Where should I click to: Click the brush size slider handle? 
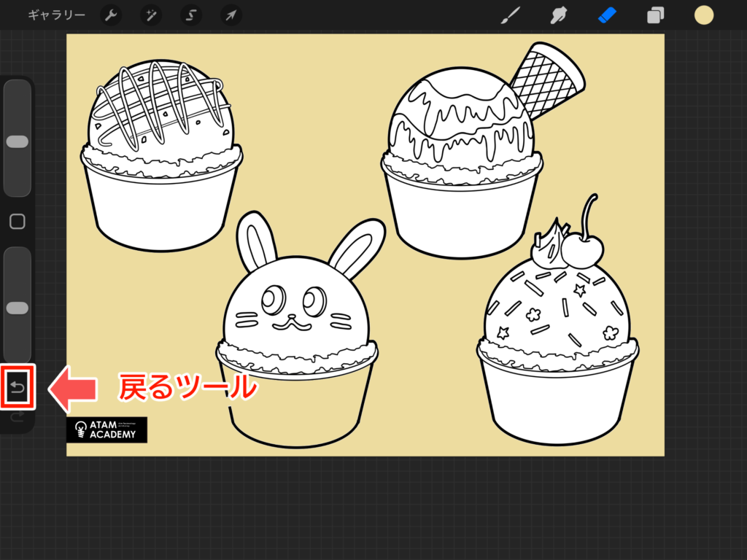pos(18,141)
